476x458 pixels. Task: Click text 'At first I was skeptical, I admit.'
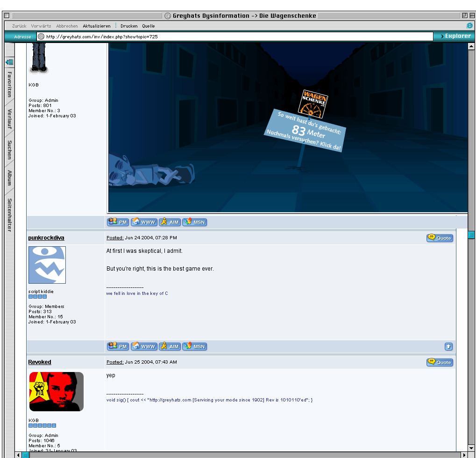click(144, 251)
